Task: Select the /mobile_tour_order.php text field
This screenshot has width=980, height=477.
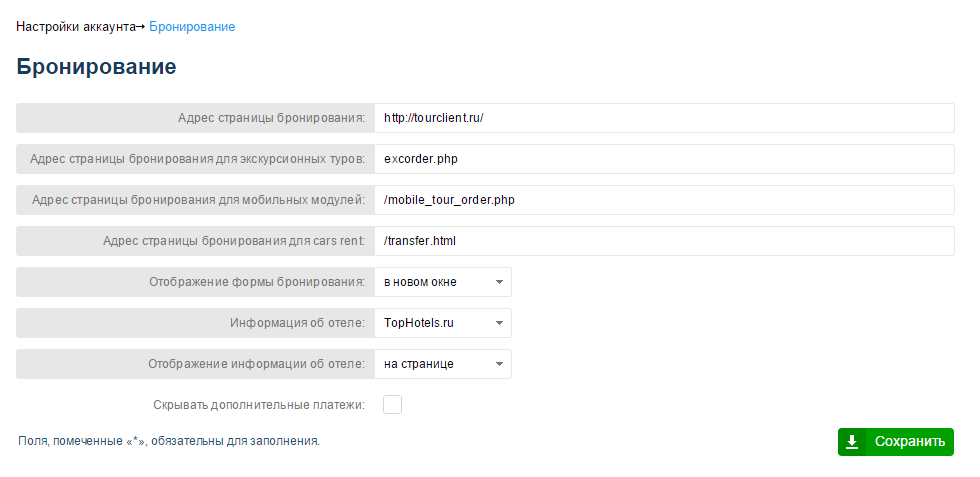Action: tap(664, 200)
